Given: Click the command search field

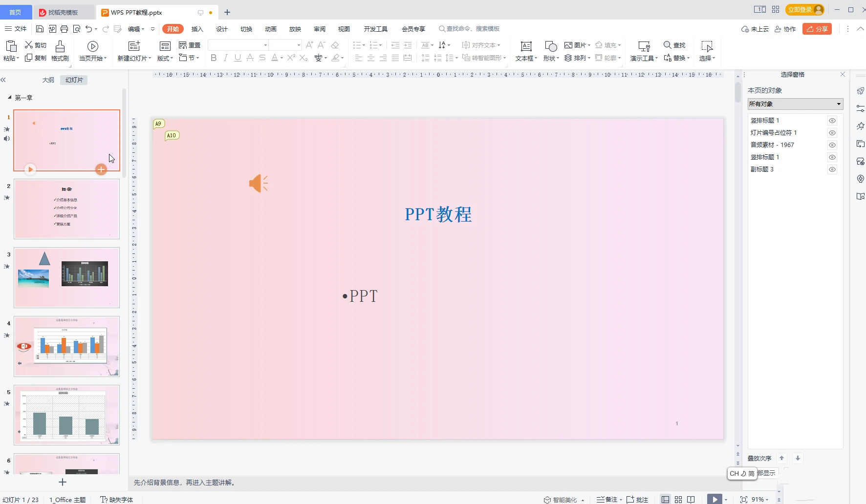Looking at the screenshot, I should [x=469, y=29].
